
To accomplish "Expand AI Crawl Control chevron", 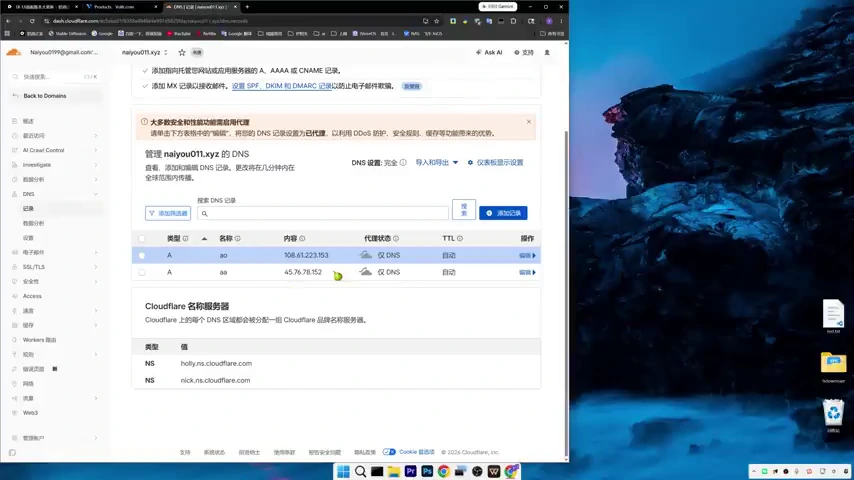I will (96, 150).
